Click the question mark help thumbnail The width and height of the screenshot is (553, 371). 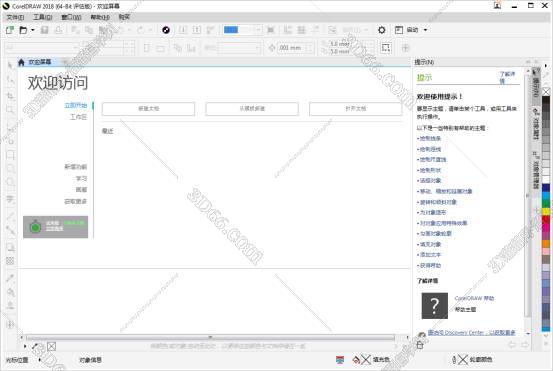click(x=435, y=306)
